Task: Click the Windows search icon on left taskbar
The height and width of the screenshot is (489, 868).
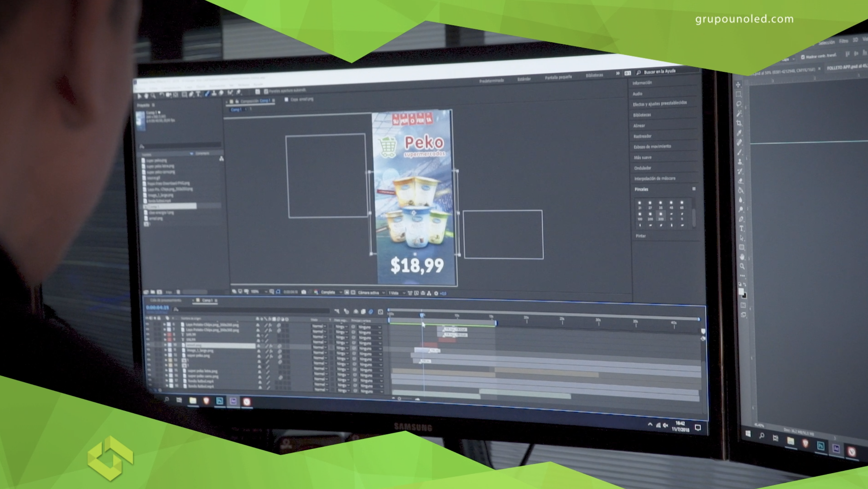Action: [x=166, y=400]
